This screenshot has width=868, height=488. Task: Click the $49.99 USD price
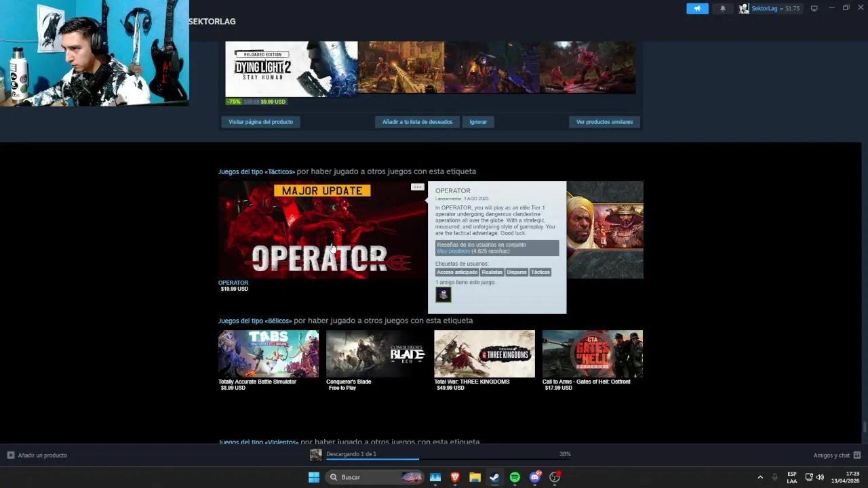coord(450,388)
